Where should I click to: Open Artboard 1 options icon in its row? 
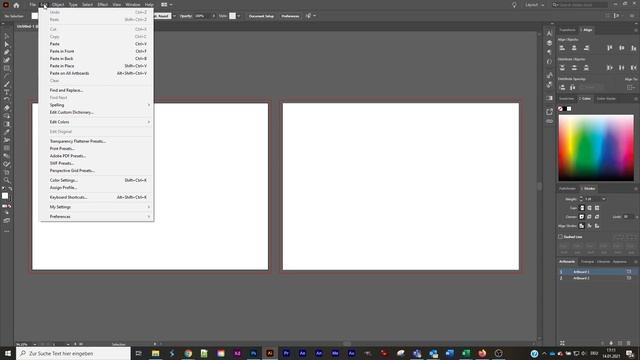coord(629,272)
